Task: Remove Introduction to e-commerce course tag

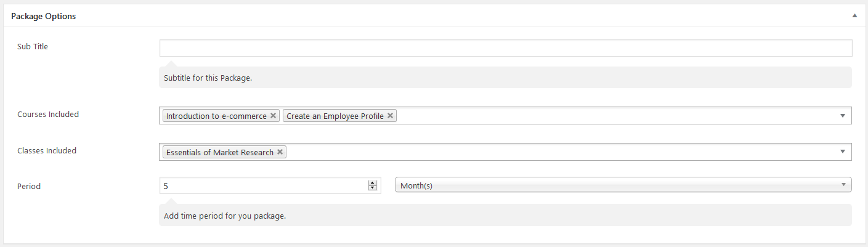Action: (273, 116)
